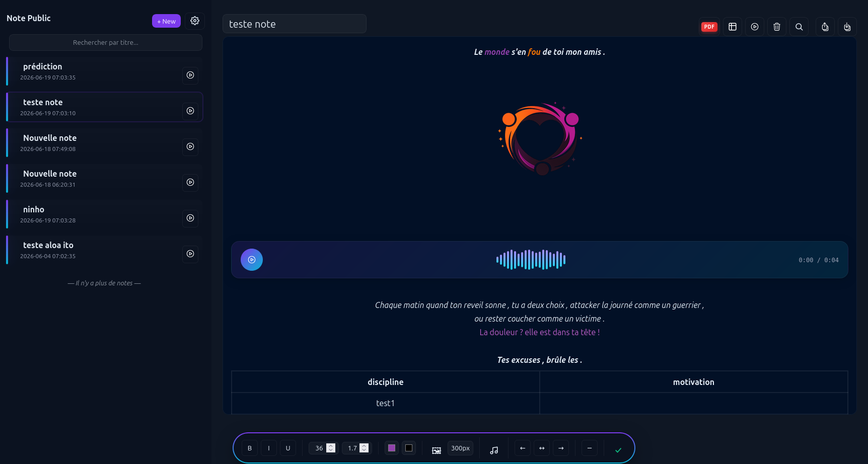Delete the note with the trash icon
This screenshot has height=464, width=868.
click(x=777, y=27)
